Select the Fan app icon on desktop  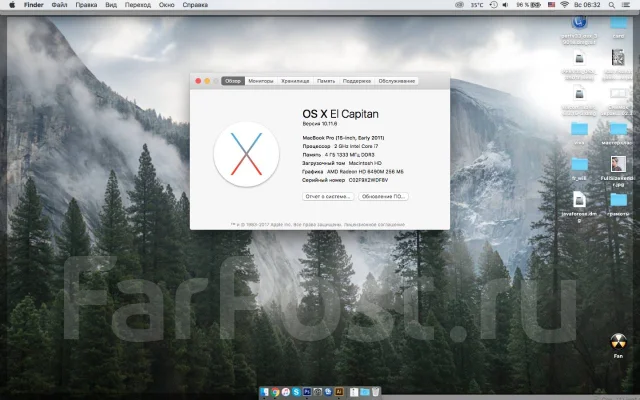(618, 342)
